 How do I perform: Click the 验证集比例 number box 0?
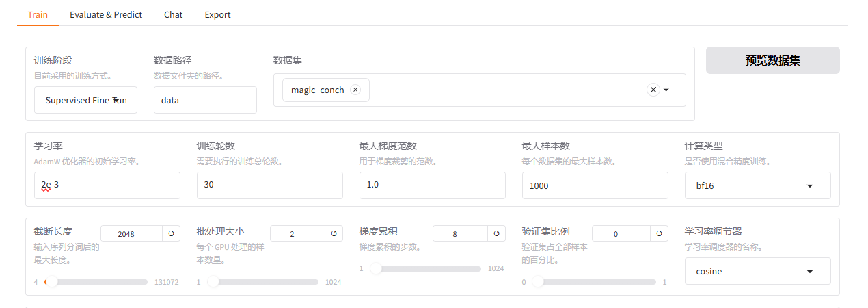tap(621, 234)
